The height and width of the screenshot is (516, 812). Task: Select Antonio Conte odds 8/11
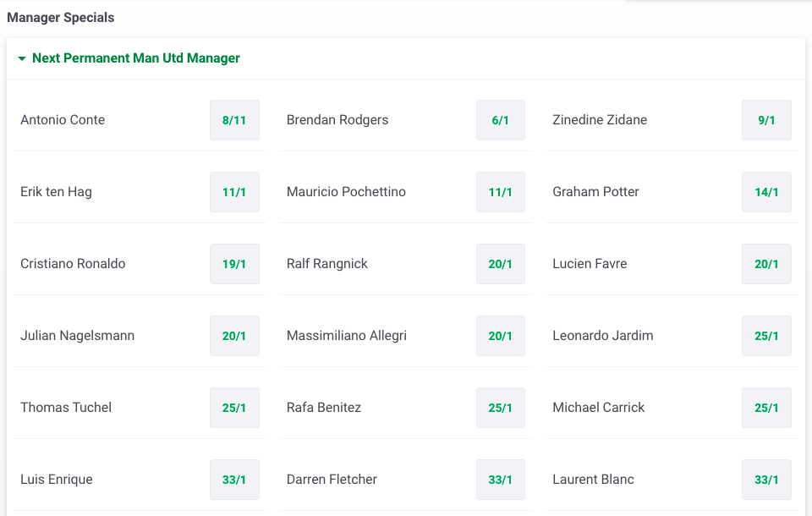[x=234, y=120]
